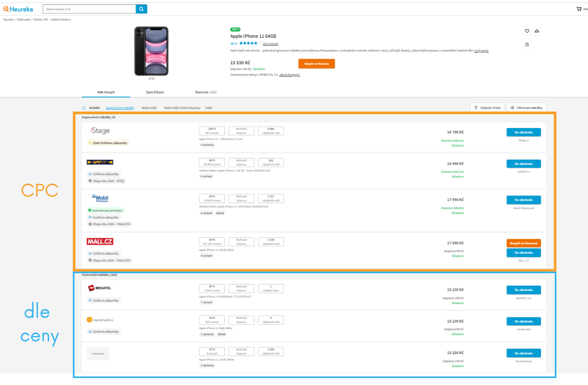The height and width of the screenshot is (385, 588).
Task: Click the Mobil Pohotovost shop logo
Action: point(100,198)
